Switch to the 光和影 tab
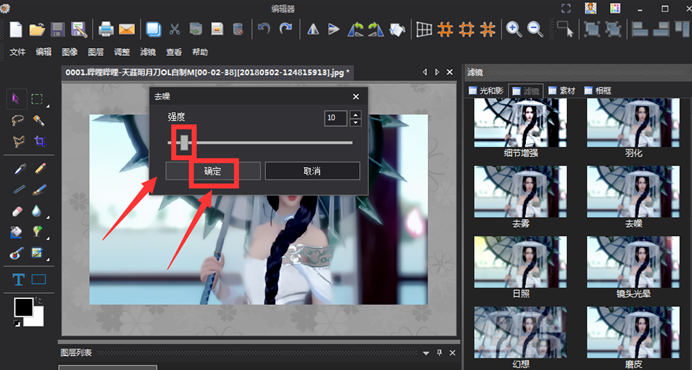The height and width of the screenshot is (370, 692). (485, 91)
